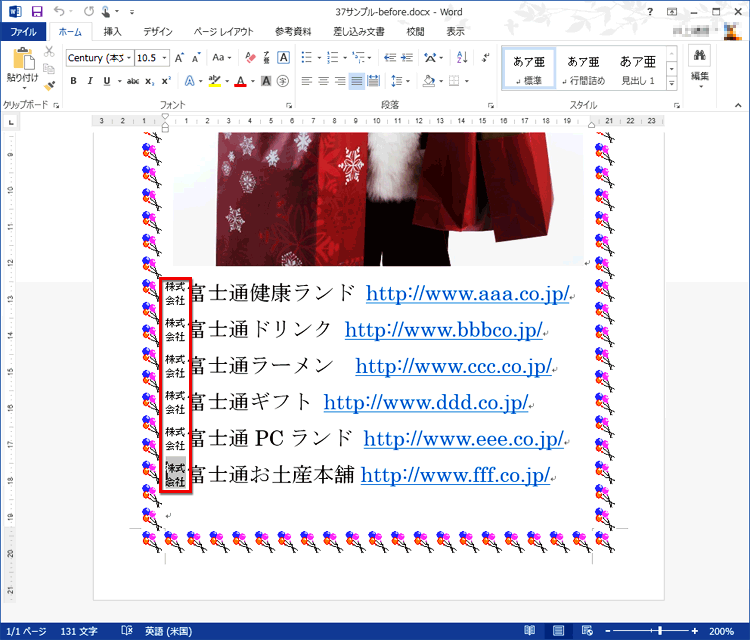Follow link http://www.ccc.co.jp/

pos(453,366)
